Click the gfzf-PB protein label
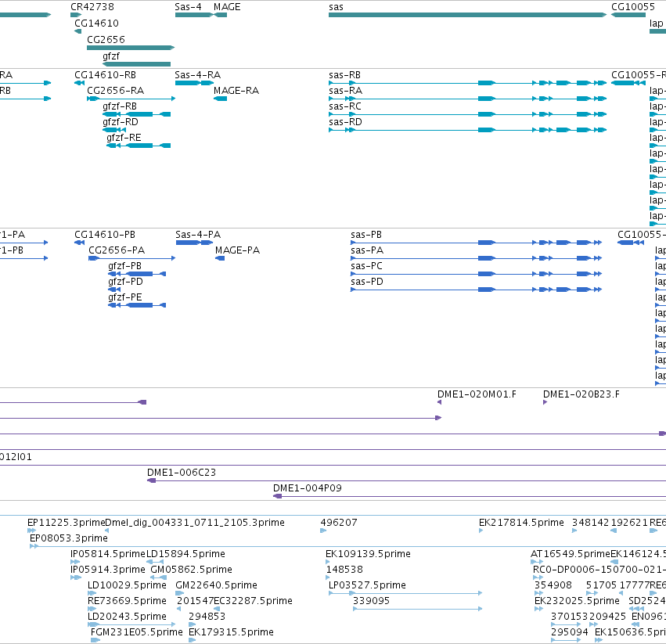 [x=124, y=266]
